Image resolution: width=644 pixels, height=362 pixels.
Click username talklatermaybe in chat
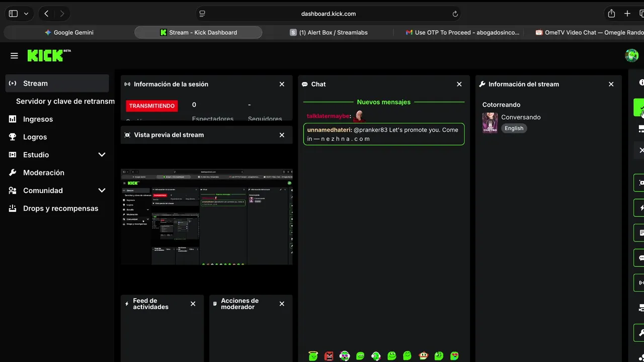[x=328, y=116]
